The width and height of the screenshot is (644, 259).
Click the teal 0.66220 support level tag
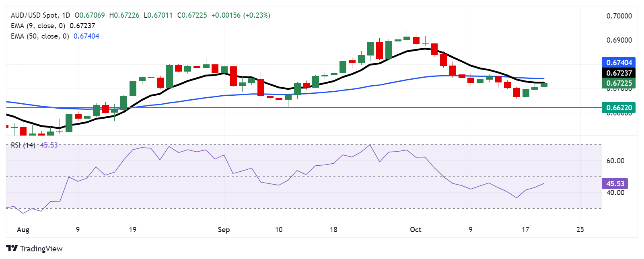coord(619,107)
